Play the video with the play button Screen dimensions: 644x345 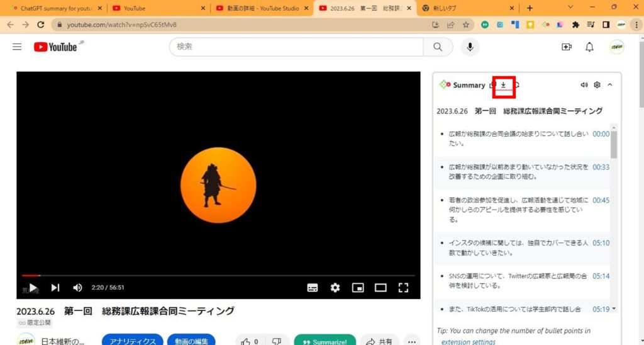(33, 288)
